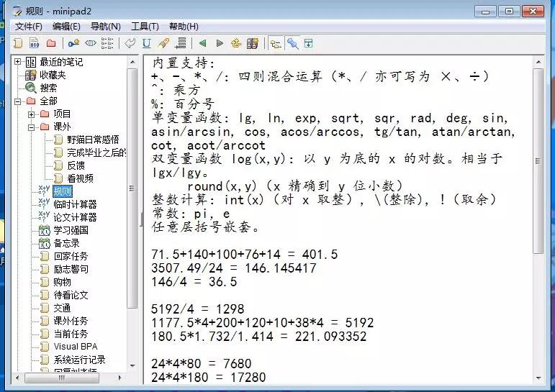
Task: Click the yellow up-level arrow icon
Action: [x=236, y=44]
